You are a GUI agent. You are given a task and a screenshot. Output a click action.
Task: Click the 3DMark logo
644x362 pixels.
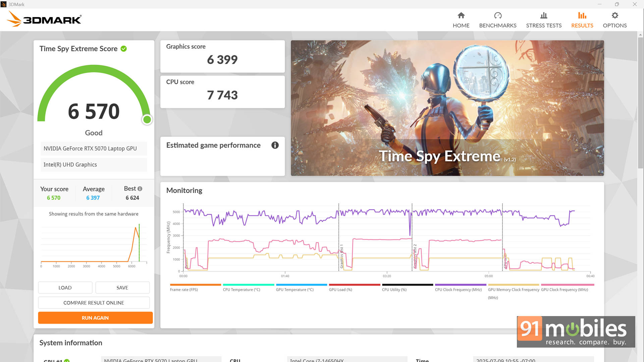coord(44,19)
